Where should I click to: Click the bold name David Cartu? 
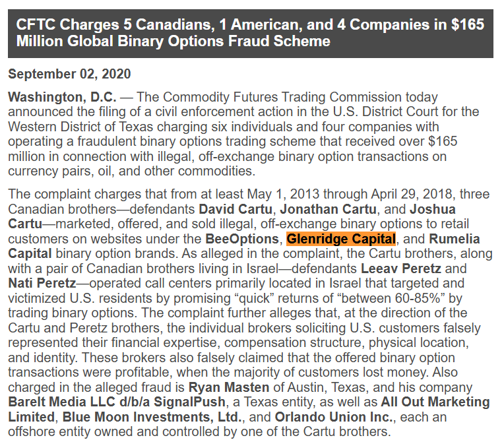(236, 209)
